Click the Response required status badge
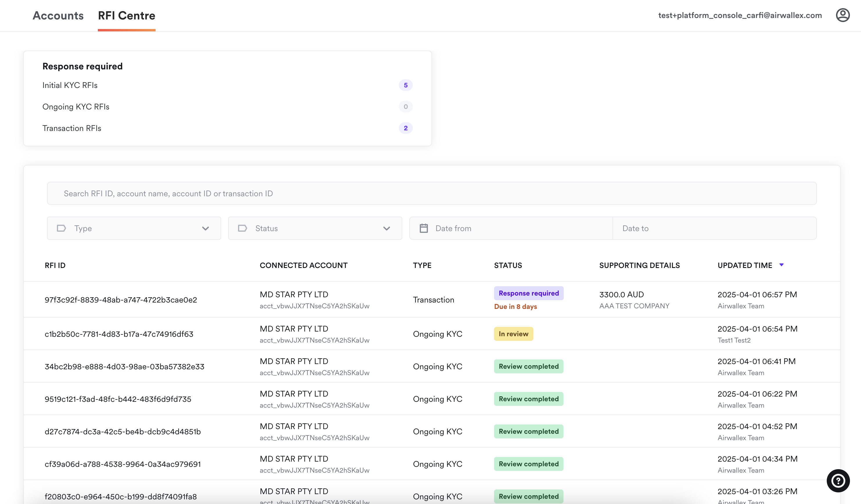 528,293
